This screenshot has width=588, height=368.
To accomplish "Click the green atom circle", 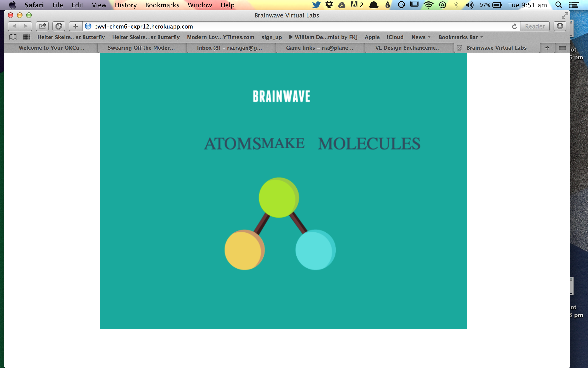I will (279, 197).
